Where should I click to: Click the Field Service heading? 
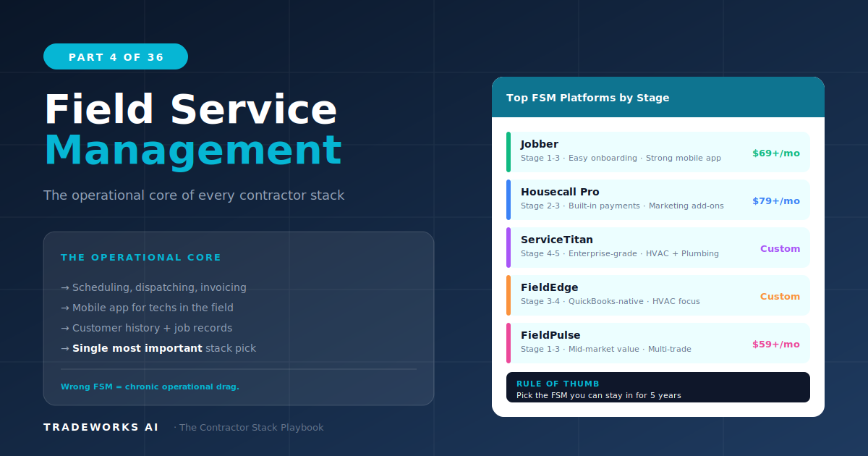[191, 110]
